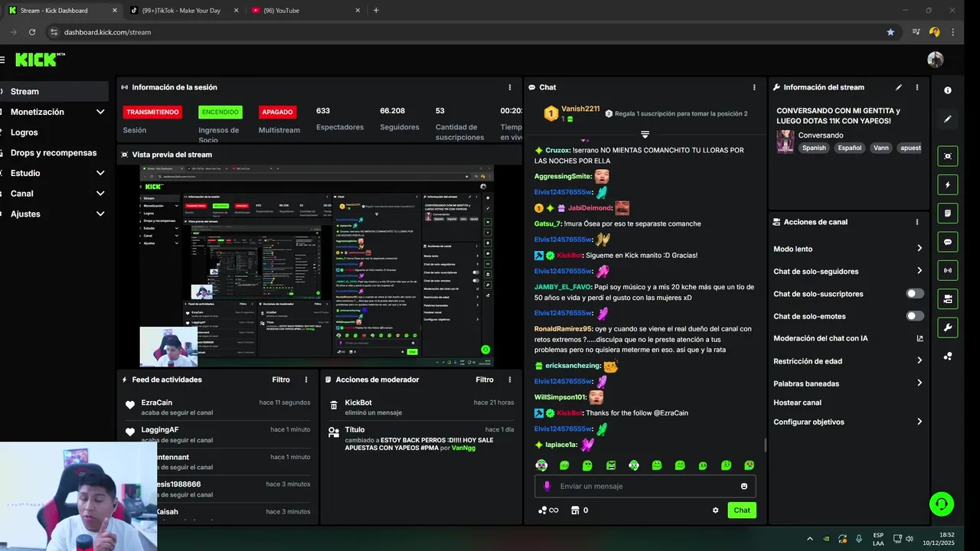Open Palabras baneadas options chevron

(920, 383)
